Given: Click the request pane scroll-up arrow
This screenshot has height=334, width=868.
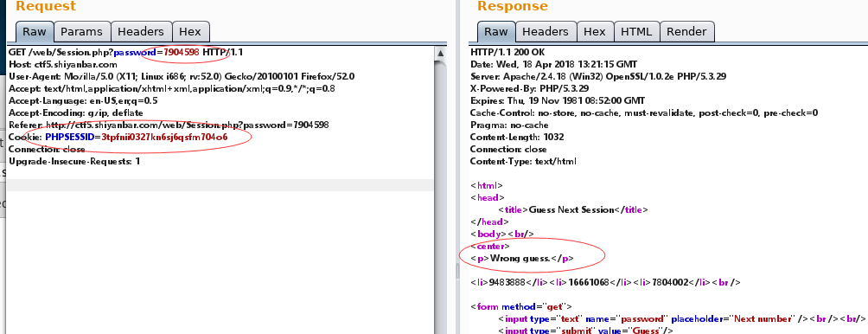Looking at the screenshot, I should click(x=441, y=54).
